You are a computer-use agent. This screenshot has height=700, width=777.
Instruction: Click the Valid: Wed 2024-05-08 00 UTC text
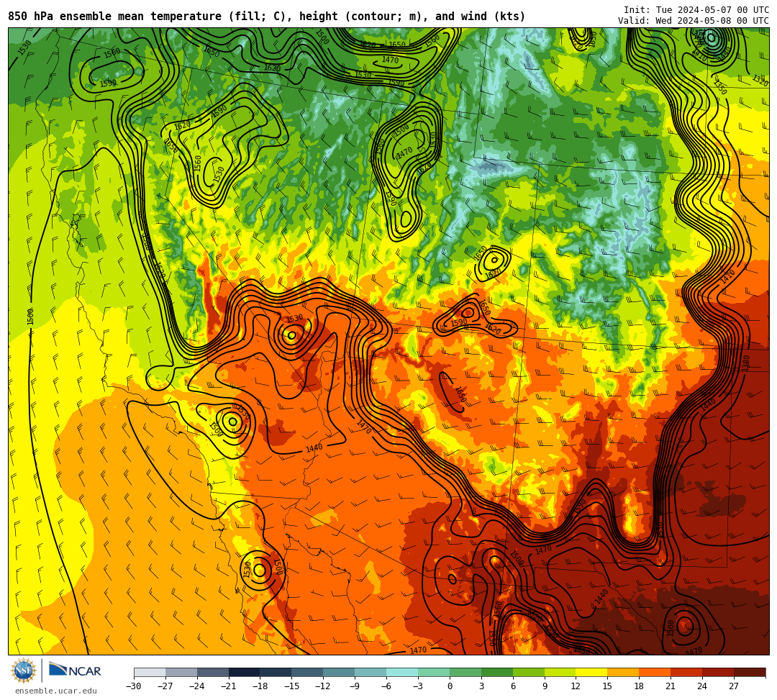(694, 21)
